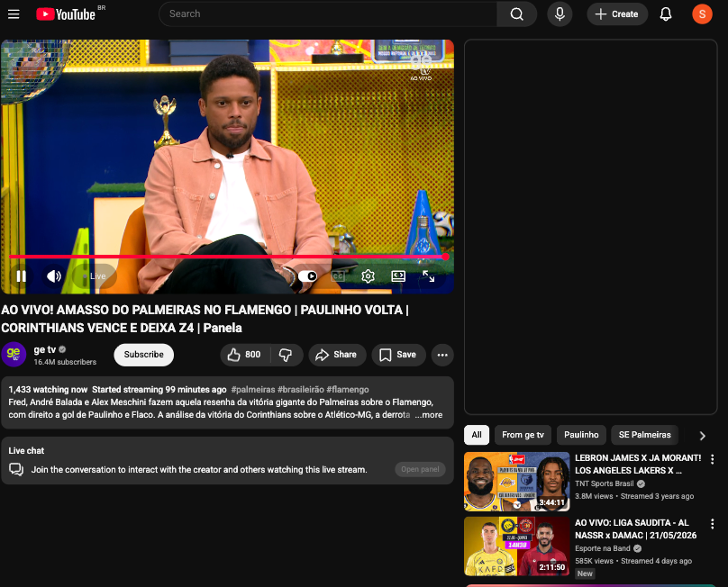This screenshot has width=728, height=587.
Task: Enter fullscreen mode
Action: coord(429,276)
